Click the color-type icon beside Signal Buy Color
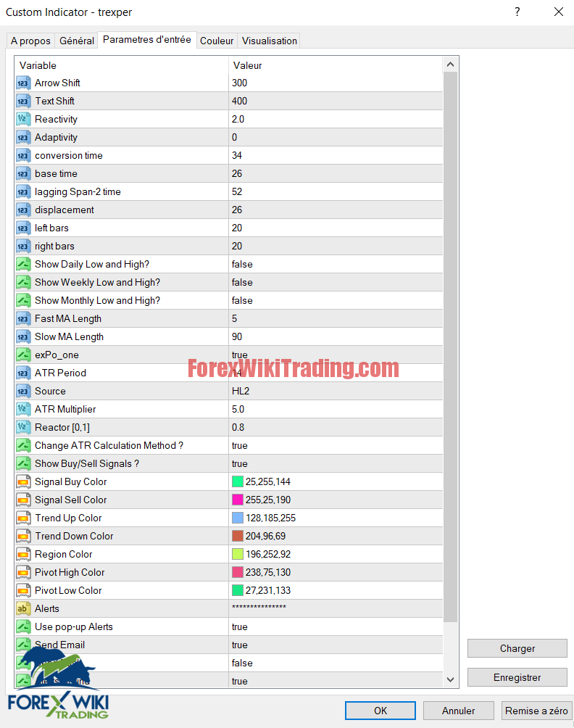 tap(23, 481)
